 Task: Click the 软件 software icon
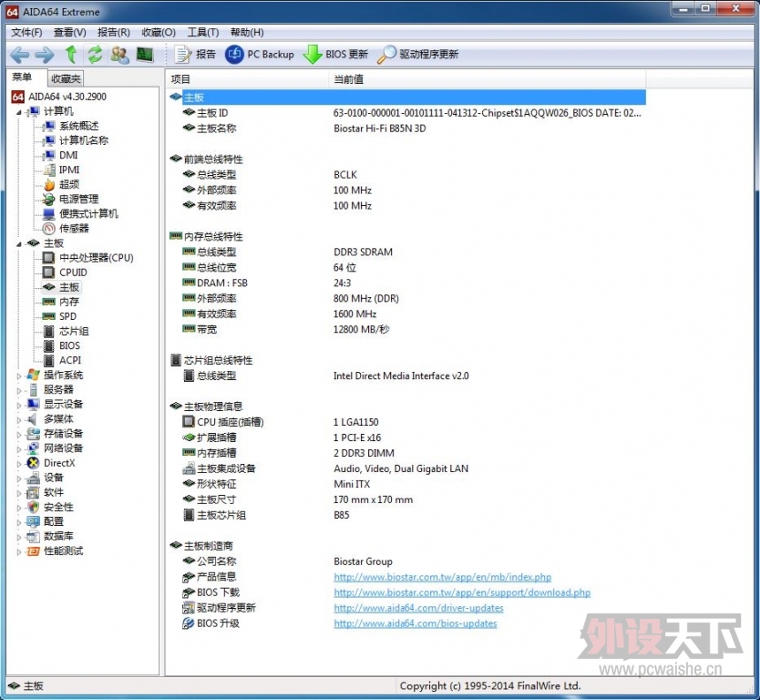point(34,492)
